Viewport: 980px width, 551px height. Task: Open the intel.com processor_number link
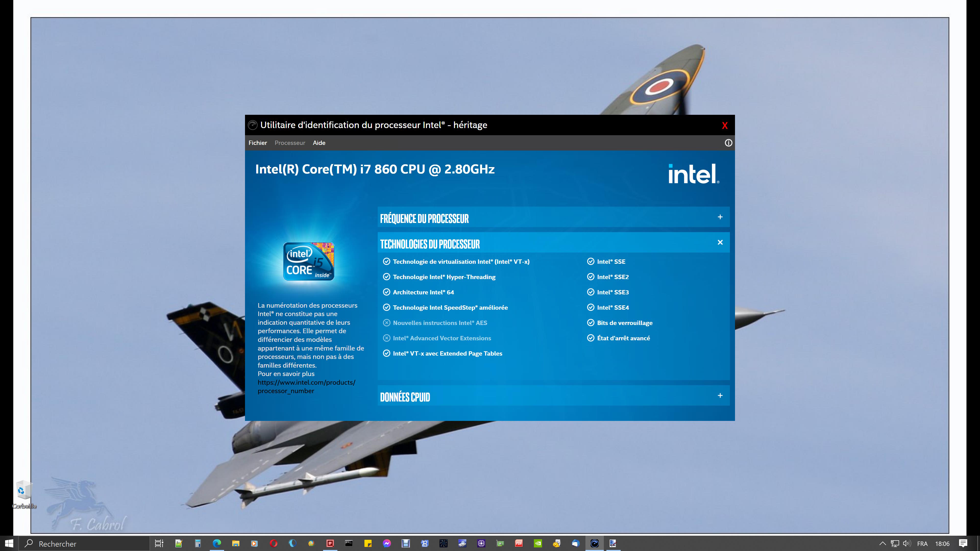coord(306,386)
